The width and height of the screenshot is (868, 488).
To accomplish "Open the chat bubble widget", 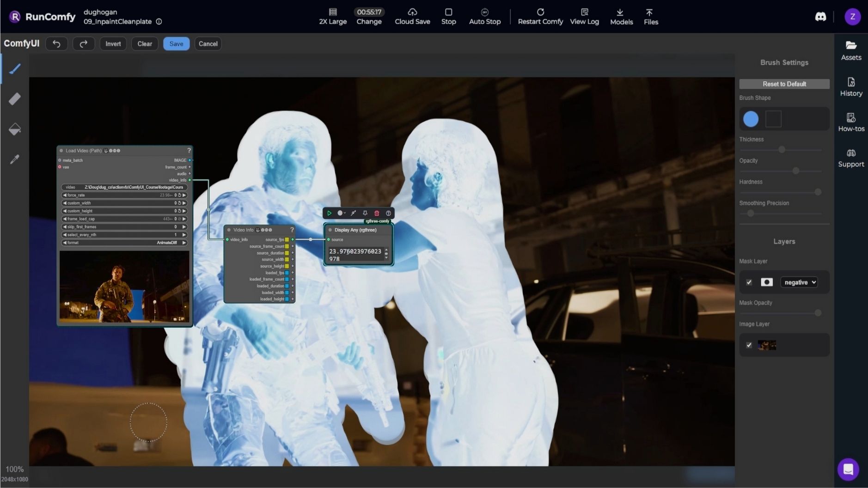I will (848, 470).
